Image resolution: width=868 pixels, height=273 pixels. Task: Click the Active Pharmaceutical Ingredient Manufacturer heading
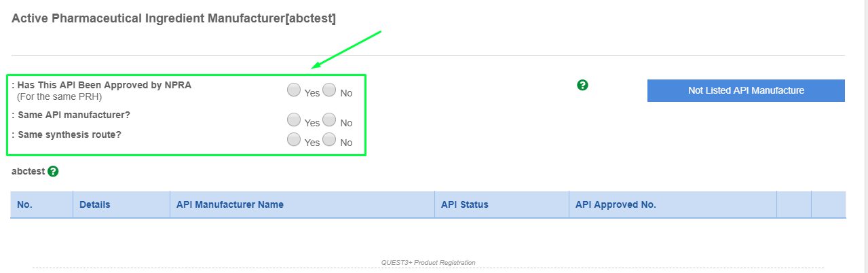(174, 19)
